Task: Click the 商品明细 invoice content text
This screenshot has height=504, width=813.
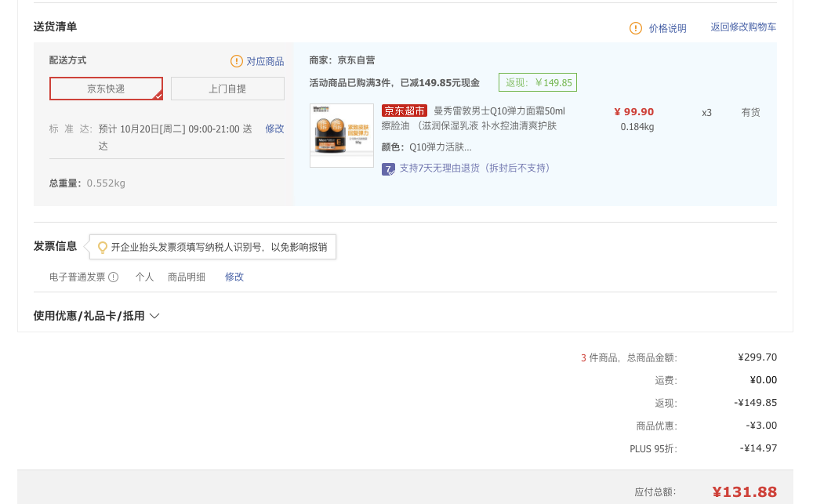Action: [x=187, y=277]
